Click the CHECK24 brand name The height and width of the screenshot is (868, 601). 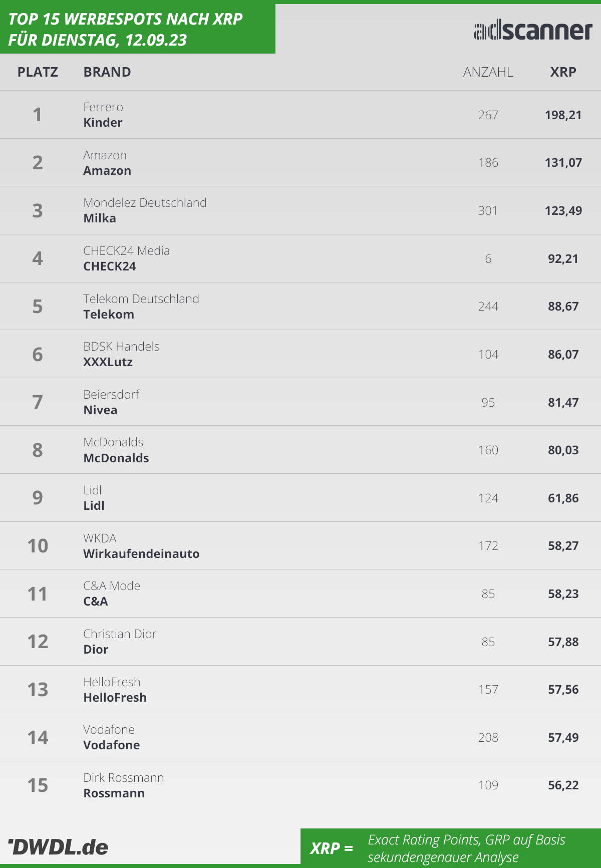(110, 266)
